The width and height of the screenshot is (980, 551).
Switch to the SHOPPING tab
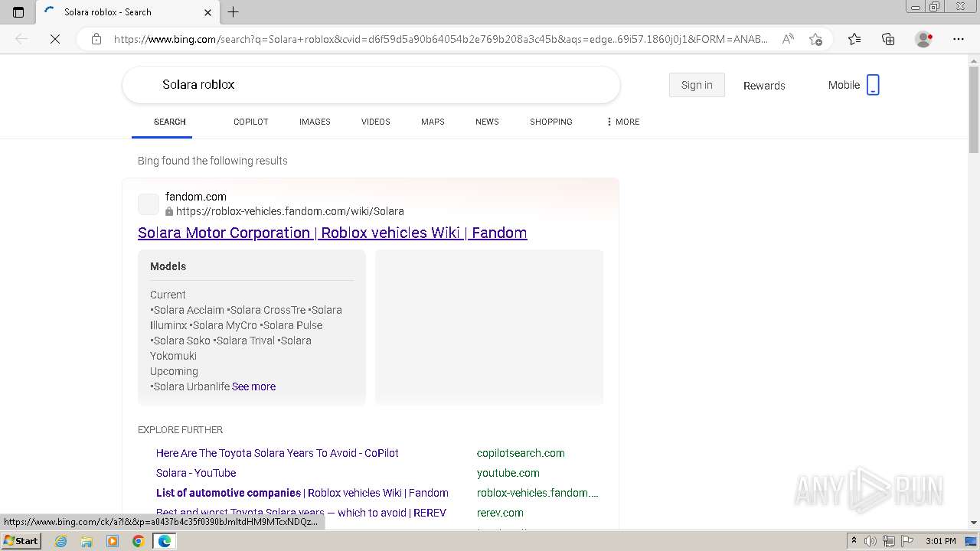[551, 122]
